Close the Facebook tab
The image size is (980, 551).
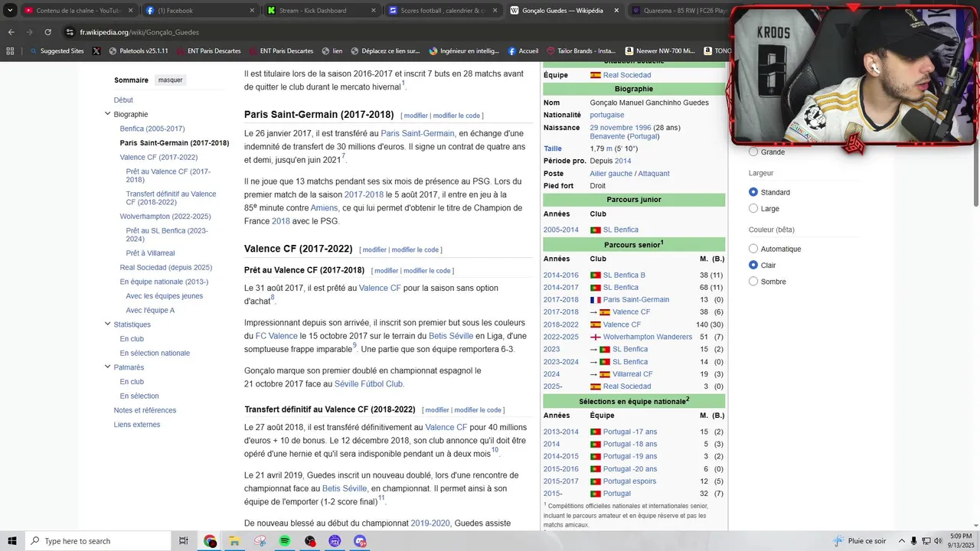[252, 11]
